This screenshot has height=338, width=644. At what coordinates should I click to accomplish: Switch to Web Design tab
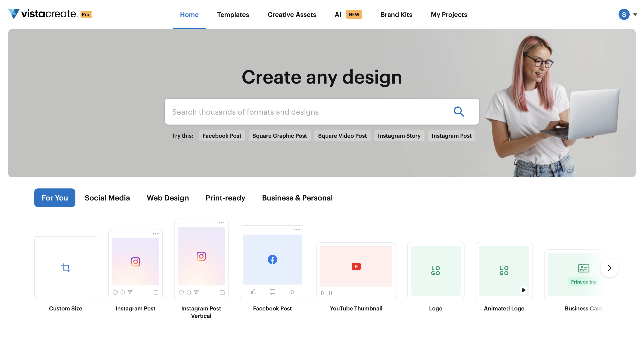point(167,198)
